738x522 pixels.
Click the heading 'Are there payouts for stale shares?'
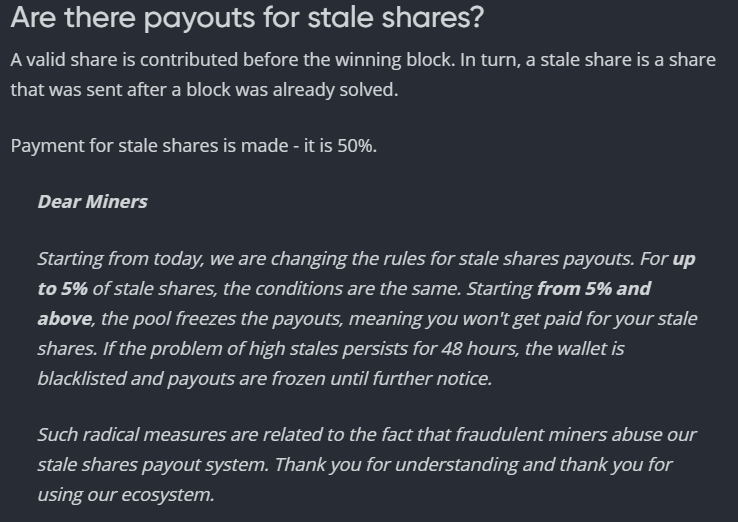[x=247, y=18]
